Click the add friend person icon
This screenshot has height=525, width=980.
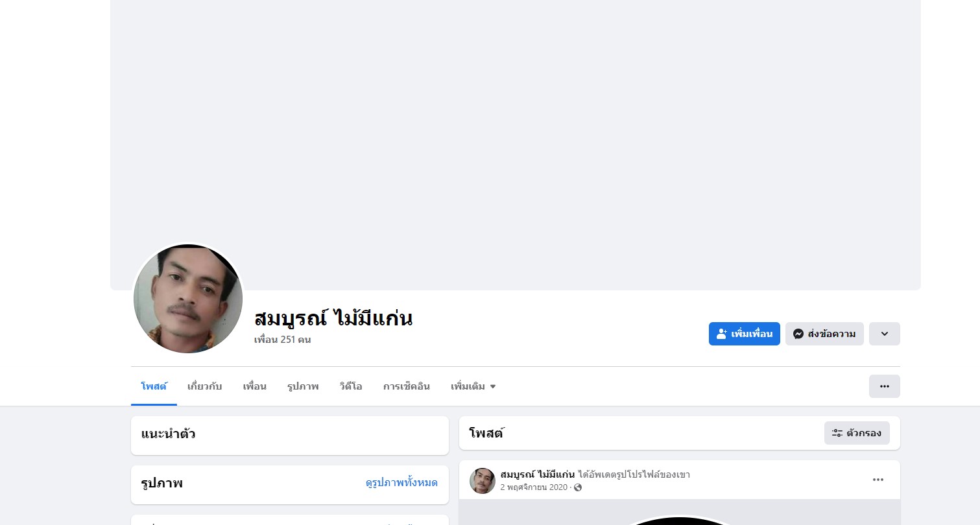pyautogui.click(x=722, y=334)
